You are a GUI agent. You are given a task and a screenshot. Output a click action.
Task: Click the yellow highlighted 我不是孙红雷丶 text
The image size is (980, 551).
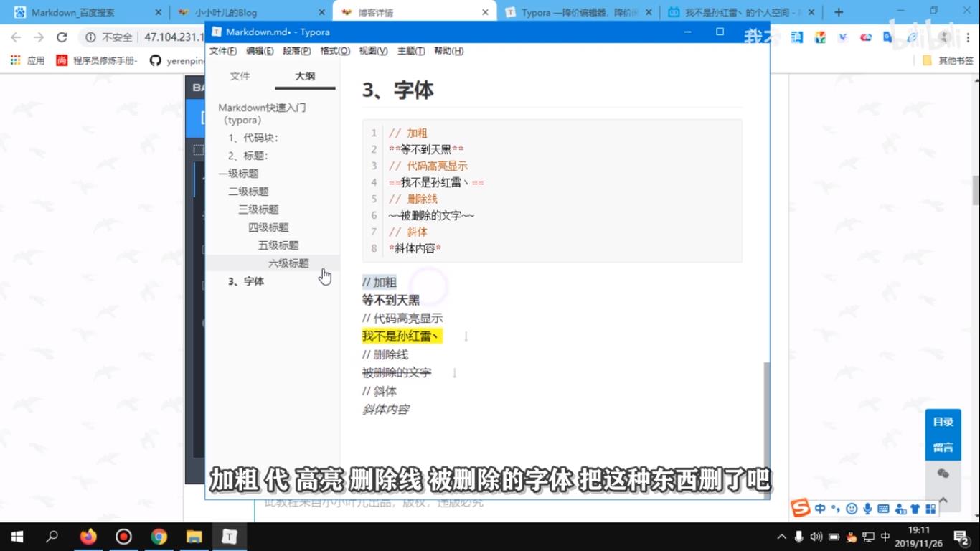click(402, 336)
